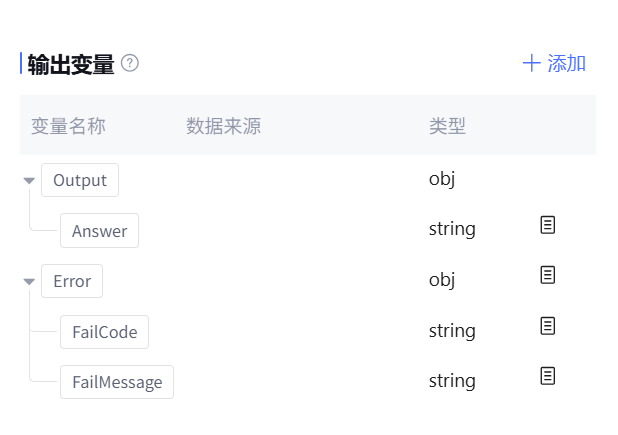Open the document icon in the FailCode row
Screen dimensions: 618x435
547,326
